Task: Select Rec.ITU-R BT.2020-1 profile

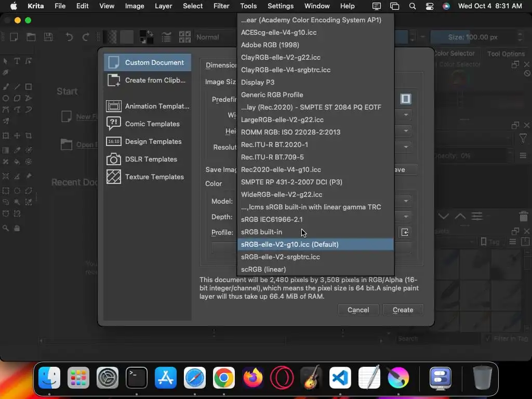Action: tap(315, 144)
